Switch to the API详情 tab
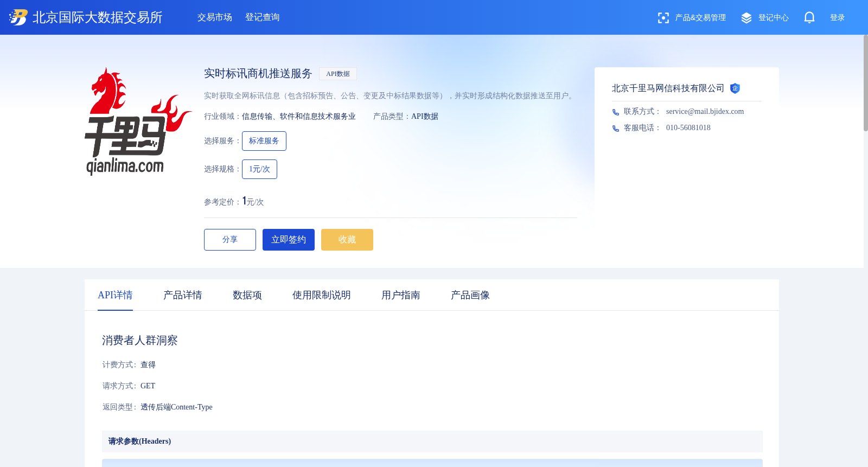This screenshot has height=467, width=868. pos(115,295)
